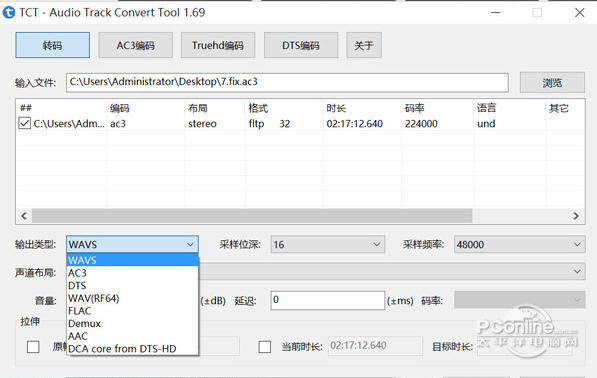Pick AAC from the dropdown list

coord(132,336)
